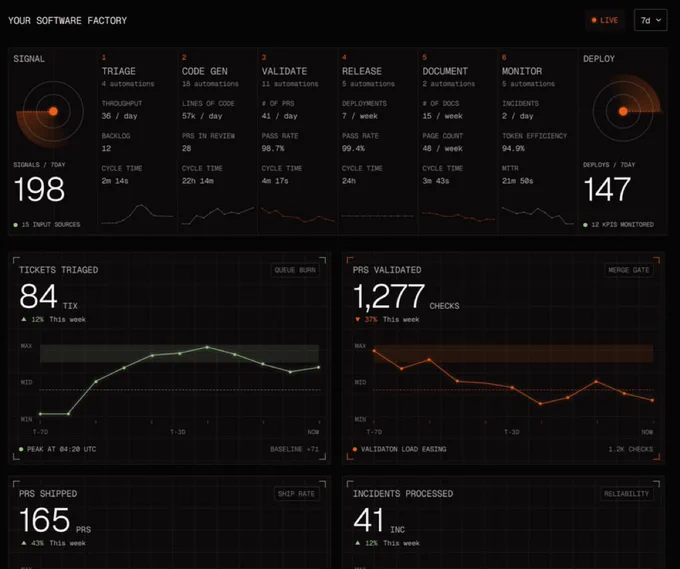This screenshot has height=569, width=680.
Task: Click the Document orange sparkline
Action: pos(458,216)
